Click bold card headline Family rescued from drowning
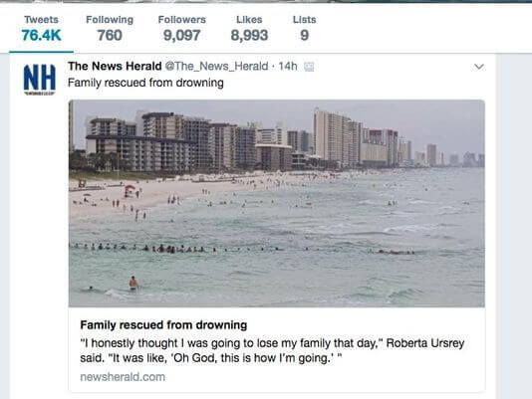Viewport: 532px width, 399px height. pos(163,325)
